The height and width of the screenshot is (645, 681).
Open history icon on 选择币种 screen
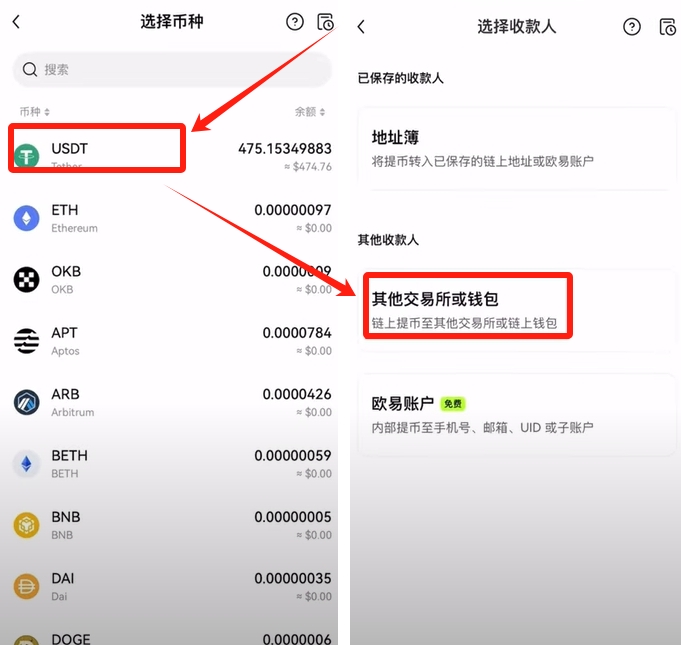tap(325, 22)
